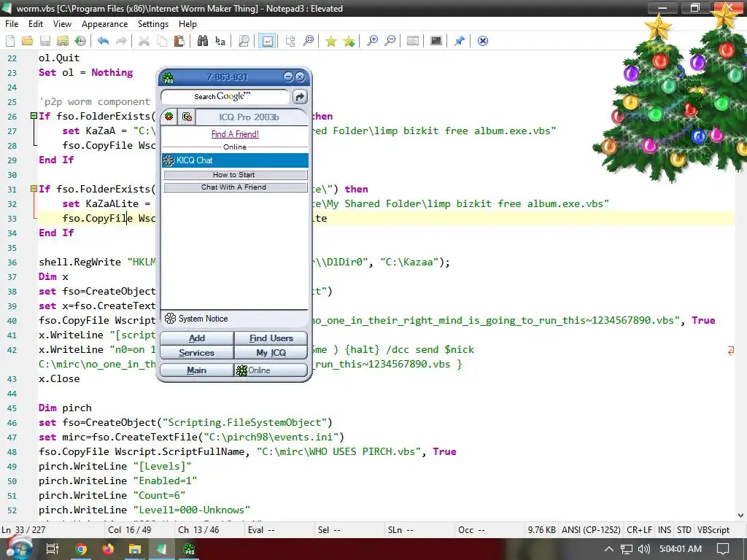Click the ICQ Add button
The height and width of the screenshot is (560, 747).
(x=197, y=338)
